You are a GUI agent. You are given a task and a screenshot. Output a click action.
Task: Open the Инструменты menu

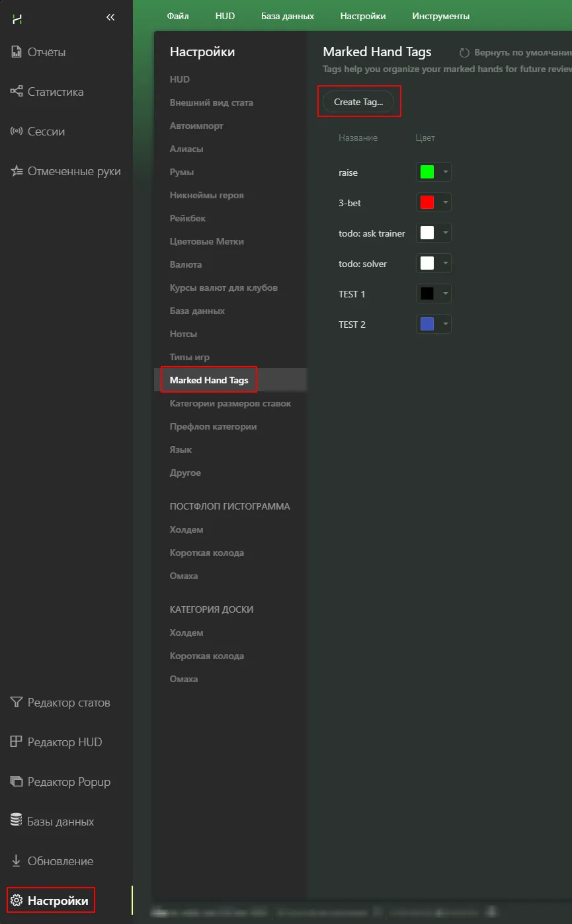(x=440, y=16)
